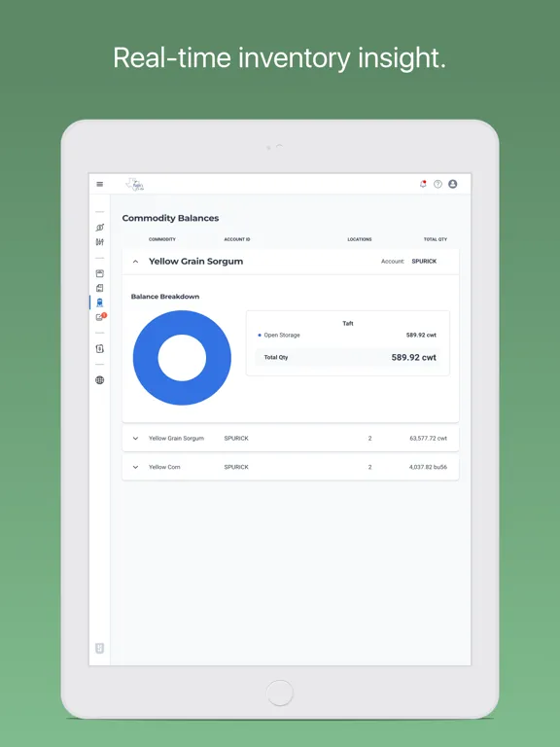Open the box-shaped sidebar icon
Image resolution: width=560 pixels, height=747 pixels.
point(99,273)
